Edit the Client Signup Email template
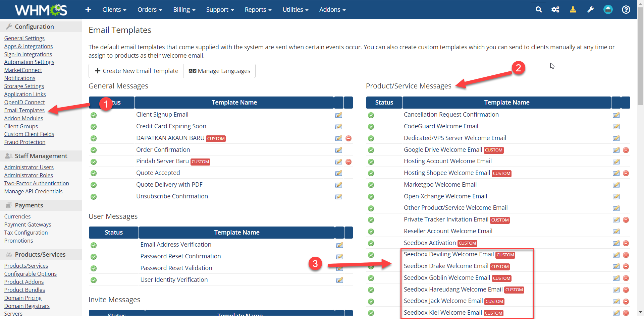644x319 pixels. [339, 115]
